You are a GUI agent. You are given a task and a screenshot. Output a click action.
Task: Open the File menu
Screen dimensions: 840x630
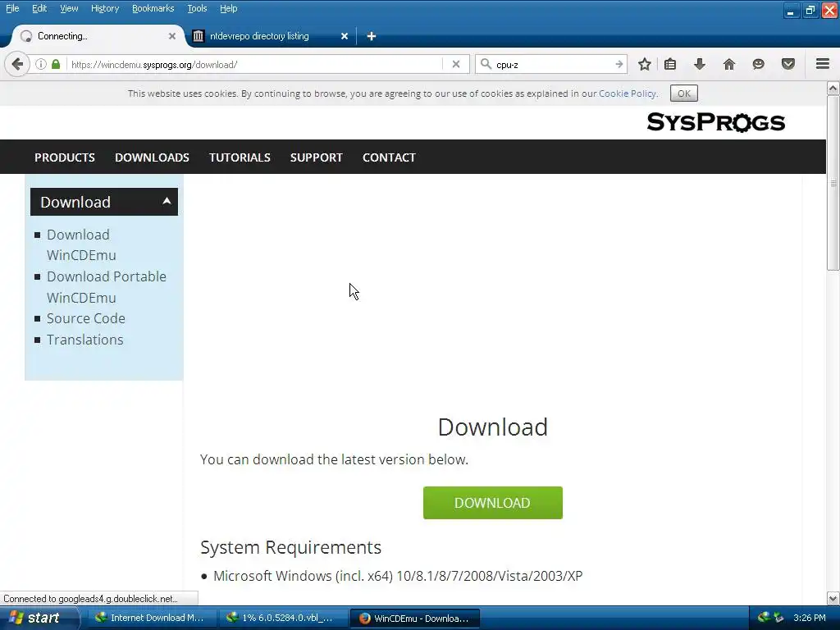[12, 8]
